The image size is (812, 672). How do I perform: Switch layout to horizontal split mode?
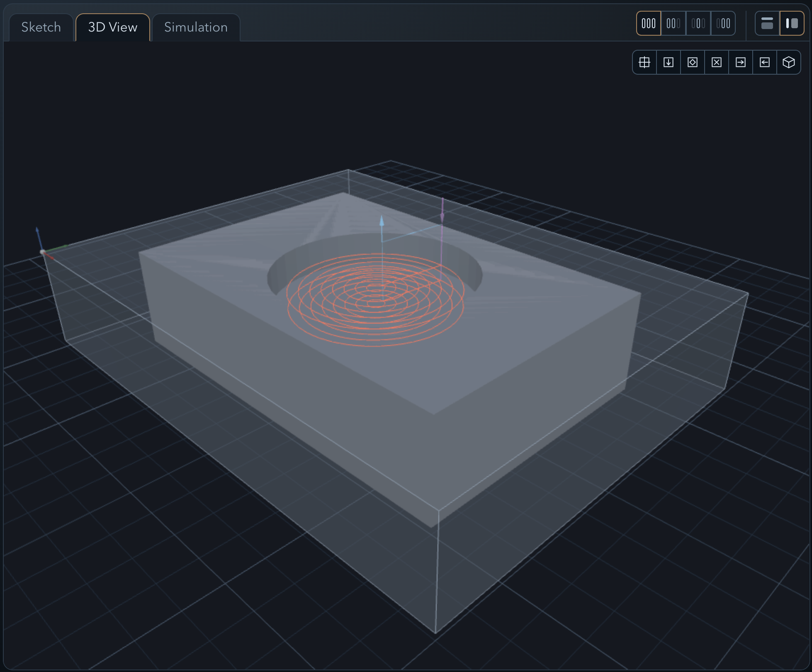click(x=767, y=23)
